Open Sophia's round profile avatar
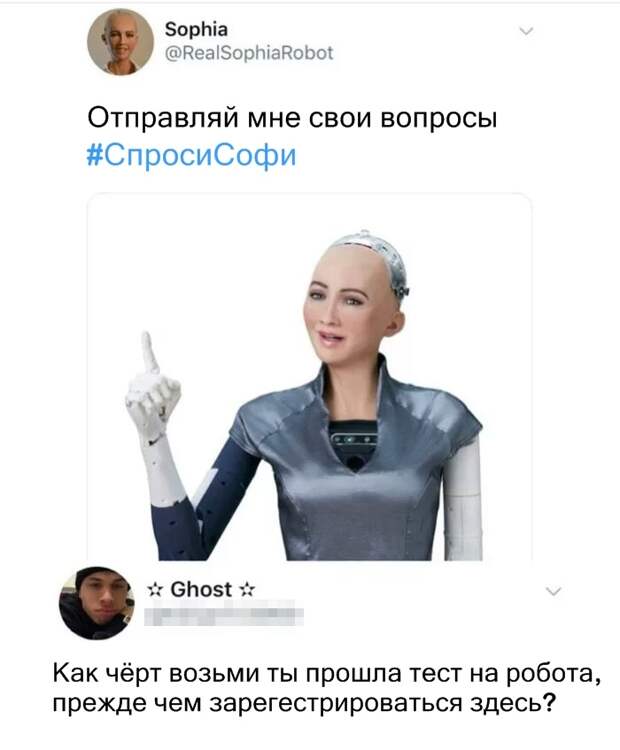The image size is (620, 750). [120, 43]
